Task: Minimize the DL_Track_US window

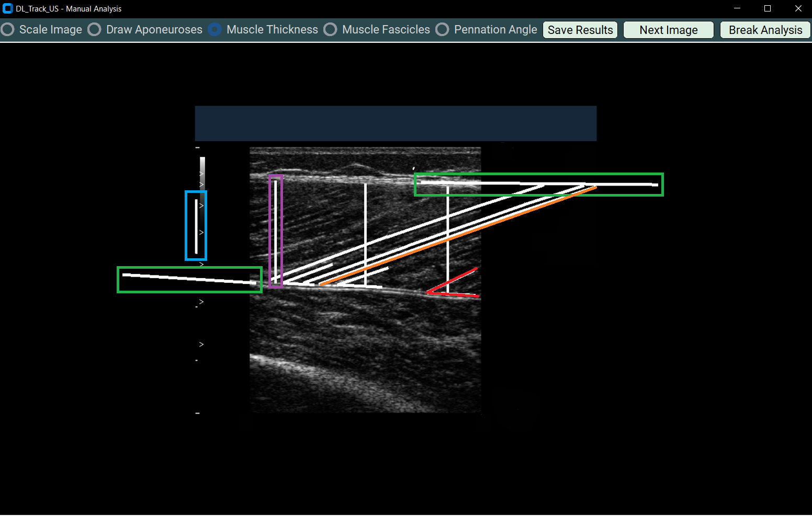Action: click(x=737, y=8)
